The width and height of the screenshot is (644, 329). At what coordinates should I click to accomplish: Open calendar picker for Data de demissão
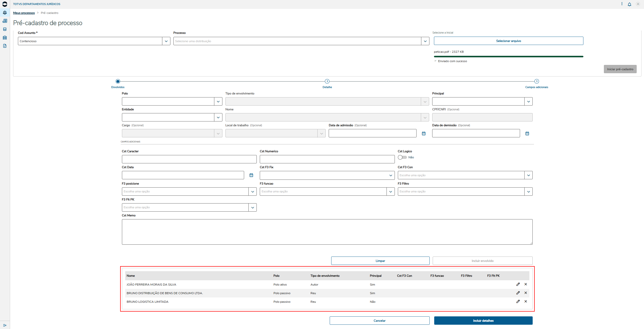pyautogui.click(x=527, y=133)
